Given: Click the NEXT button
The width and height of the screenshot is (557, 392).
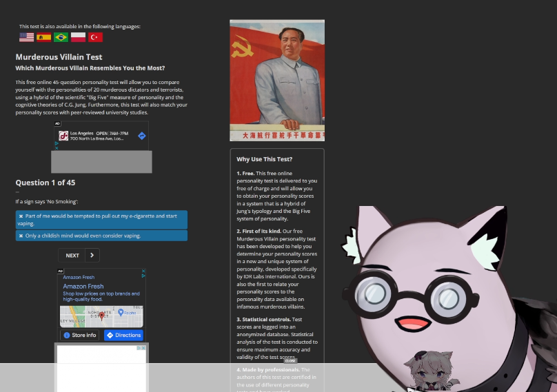Looking at the screenshot, I should pyautogui.click(x=72, y=256).
